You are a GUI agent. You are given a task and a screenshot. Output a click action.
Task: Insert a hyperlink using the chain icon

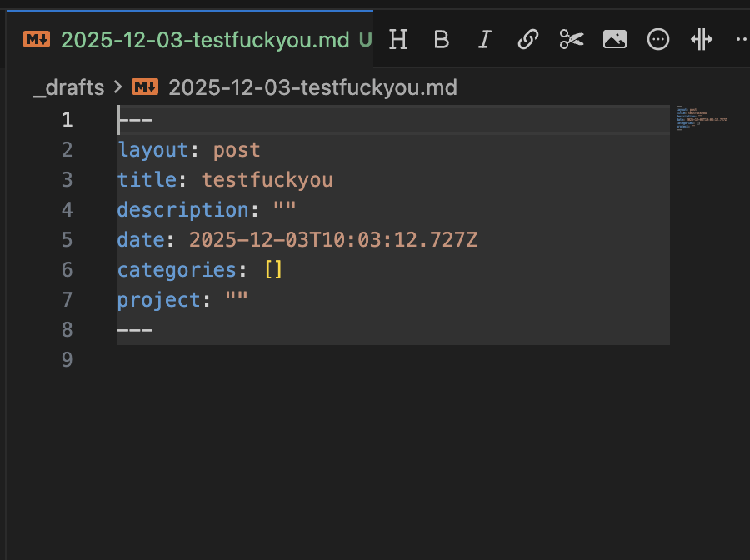pyautogui.click(x=527, y=39)
